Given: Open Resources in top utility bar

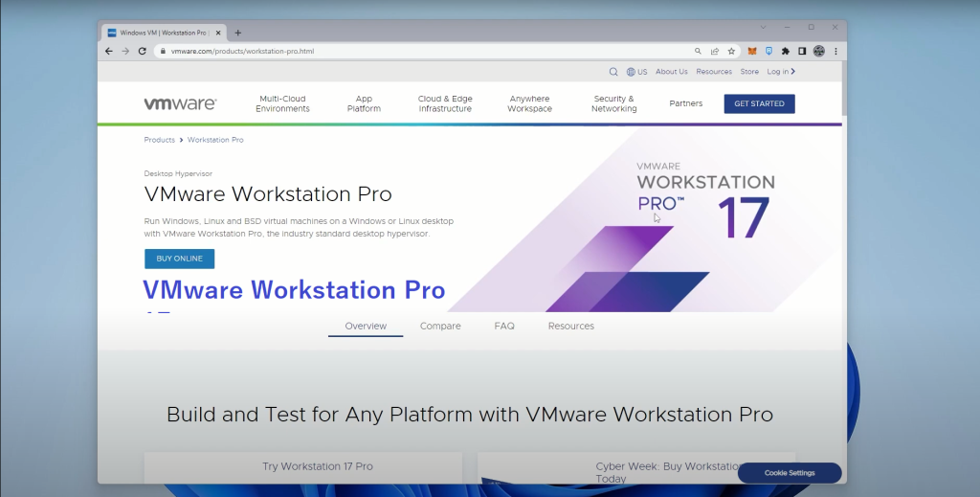Looking at the screenshot, I should coord(714,72).
